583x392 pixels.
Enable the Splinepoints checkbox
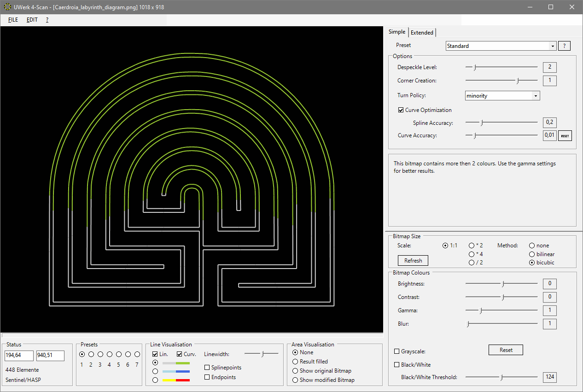point(207,368)
